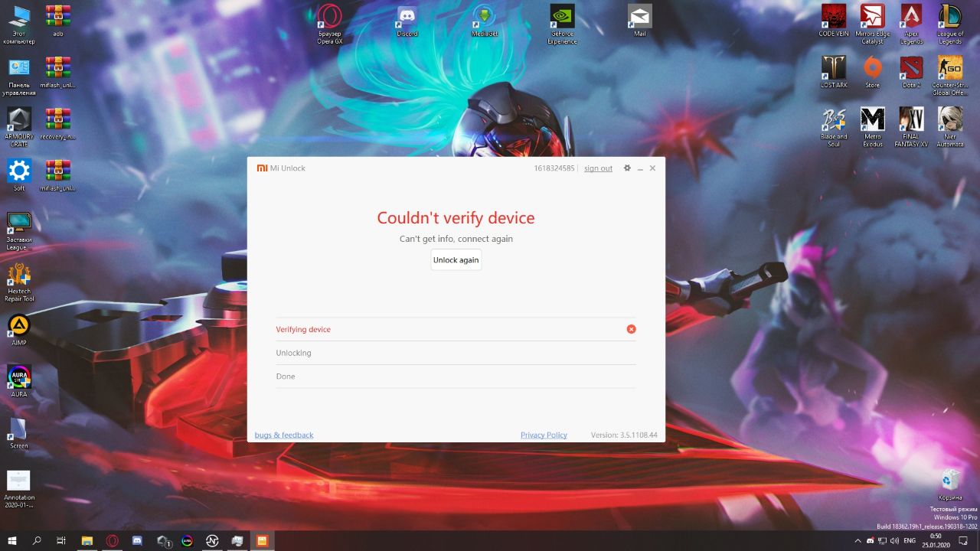Open Opera GX browser desktop shortcut

click(330, 24)
